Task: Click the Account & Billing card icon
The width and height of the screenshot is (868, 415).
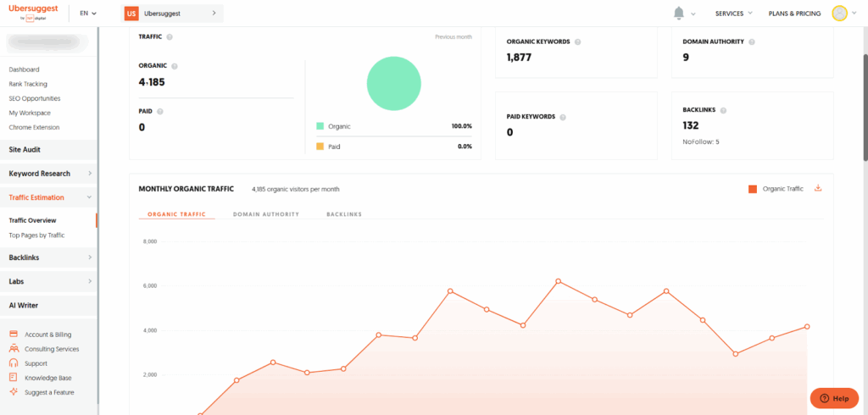Action: (14, 335)
